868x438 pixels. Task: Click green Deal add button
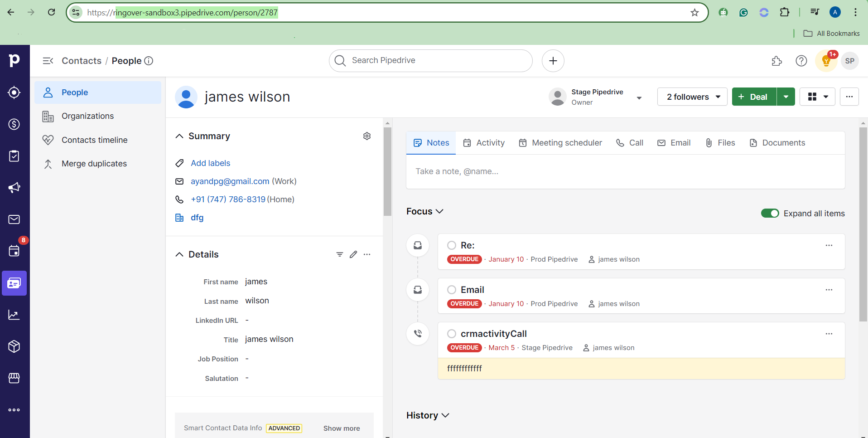click(754, 97)
